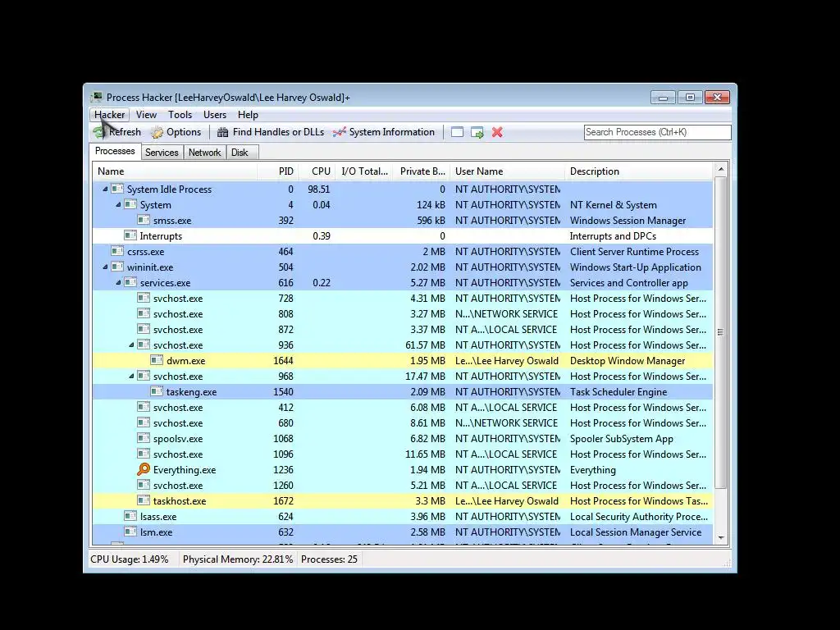Click Spooler SubSystem App description
This screenshot has width=840, height=630.
click(622, 438)
